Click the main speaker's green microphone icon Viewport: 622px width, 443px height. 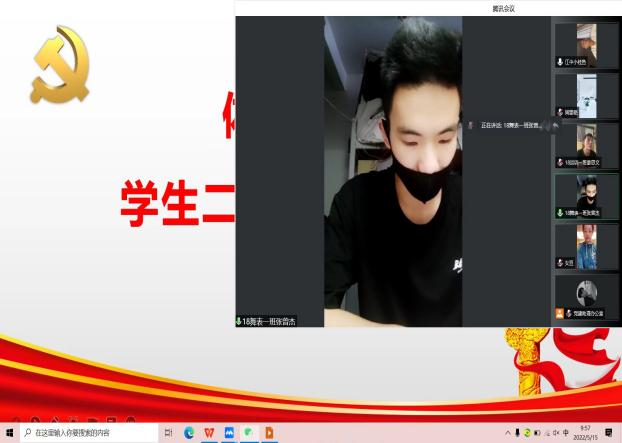pyautogui.click(x=239, y=321)
